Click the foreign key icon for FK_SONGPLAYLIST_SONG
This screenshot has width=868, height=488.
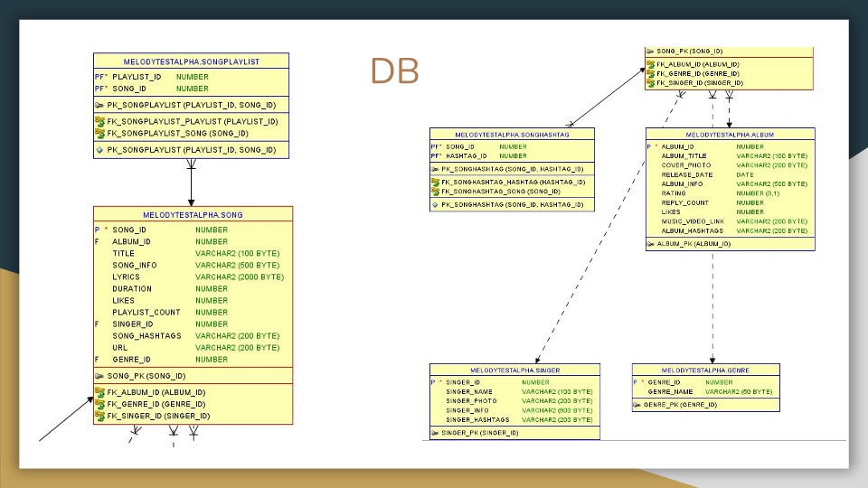coord(100,133)
